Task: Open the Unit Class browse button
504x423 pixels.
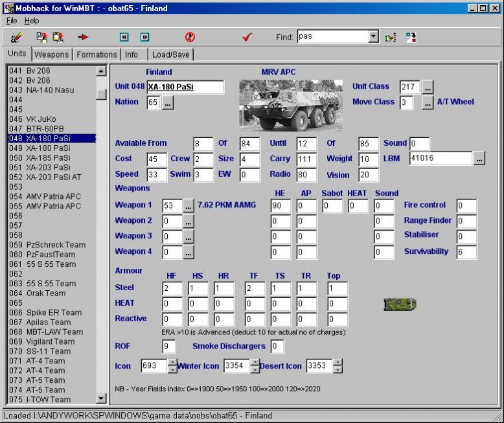Action: click(x=428, y=87)
